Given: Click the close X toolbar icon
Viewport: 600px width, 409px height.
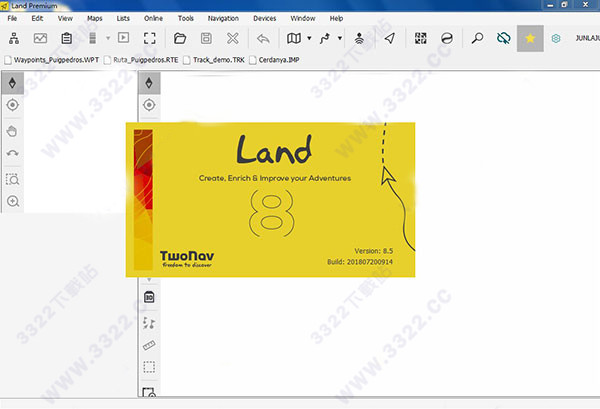Looking at the screenshot, I should pos(233,38).
